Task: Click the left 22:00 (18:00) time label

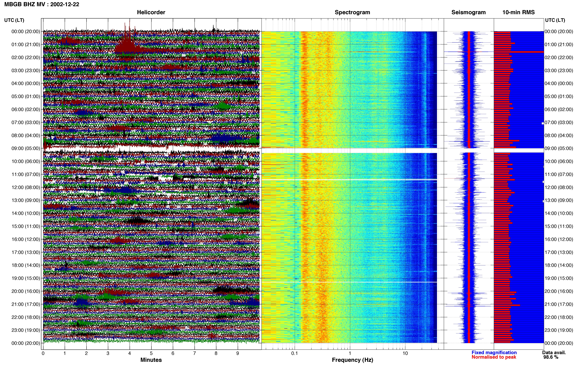Action: pyautogui.click(x=26, y=317)
